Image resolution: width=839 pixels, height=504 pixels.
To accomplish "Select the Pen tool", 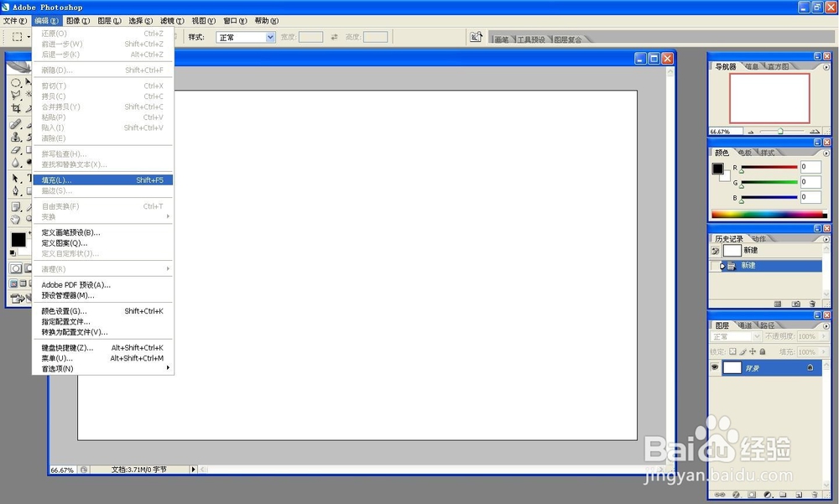I will (16, 191).
